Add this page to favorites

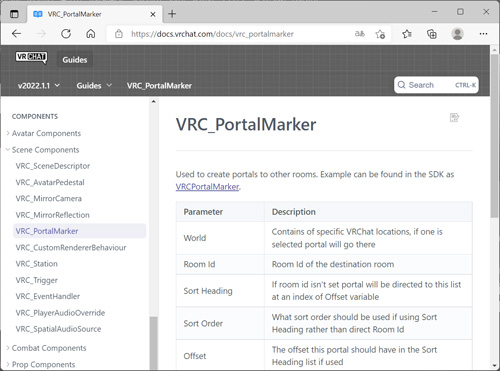(380, 34)
